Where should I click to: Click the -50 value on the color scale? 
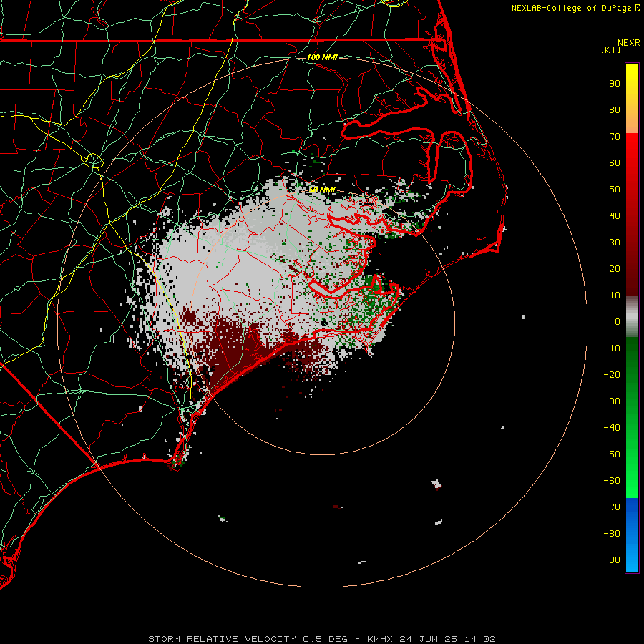point(612,454)
